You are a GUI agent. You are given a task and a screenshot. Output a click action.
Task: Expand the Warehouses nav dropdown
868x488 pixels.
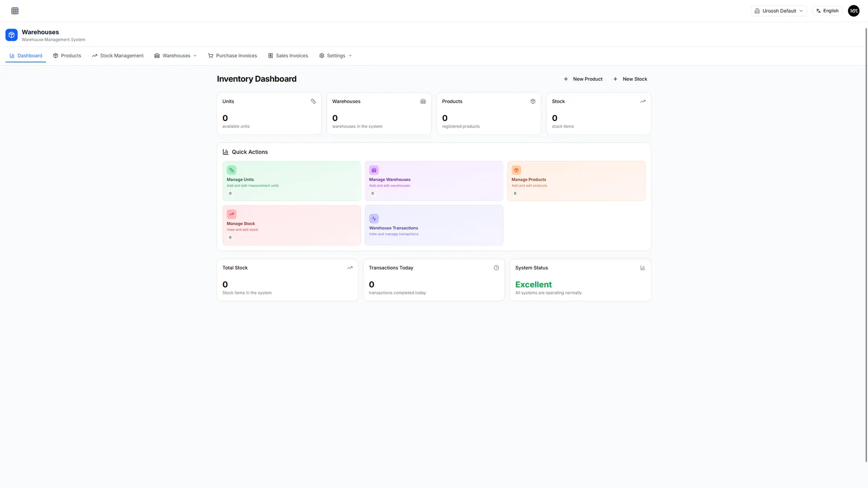[x=176, y=56]
